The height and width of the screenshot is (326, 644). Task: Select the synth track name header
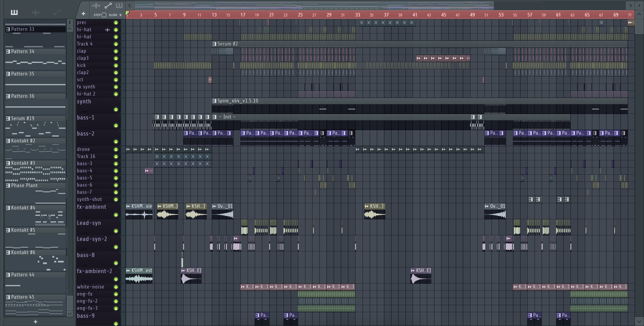click(84, 102)
